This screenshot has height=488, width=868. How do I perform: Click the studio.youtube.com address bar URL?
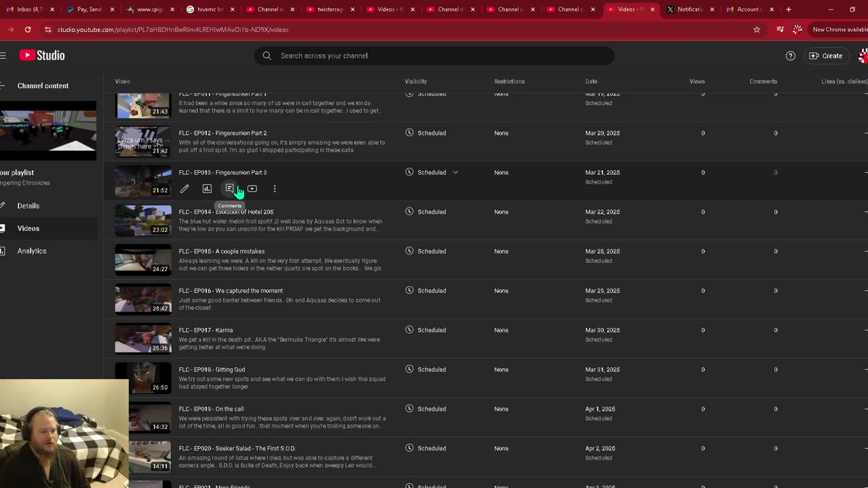click(x=173, y=30)
